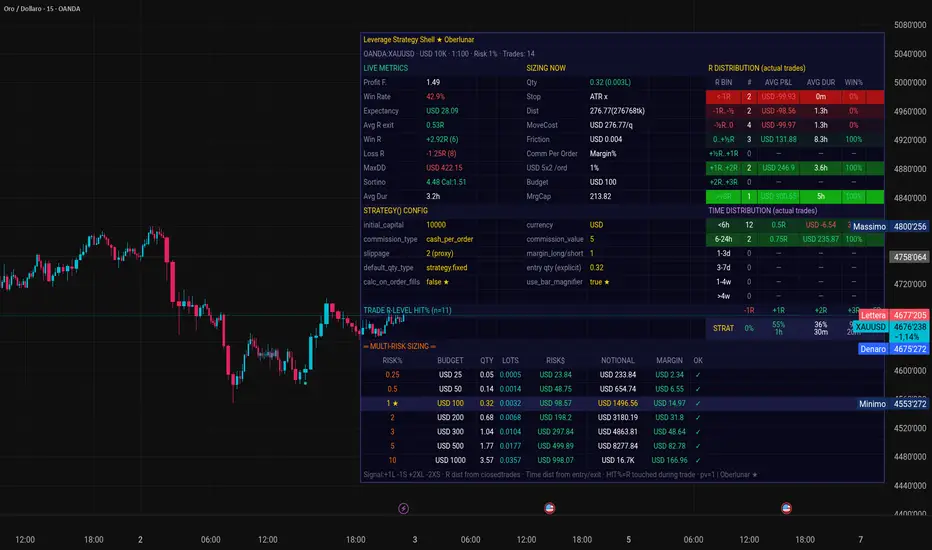Click the red 'Lettera' ask price label
The height and width of the screenshot is (550, 932).
pos(894,315)
